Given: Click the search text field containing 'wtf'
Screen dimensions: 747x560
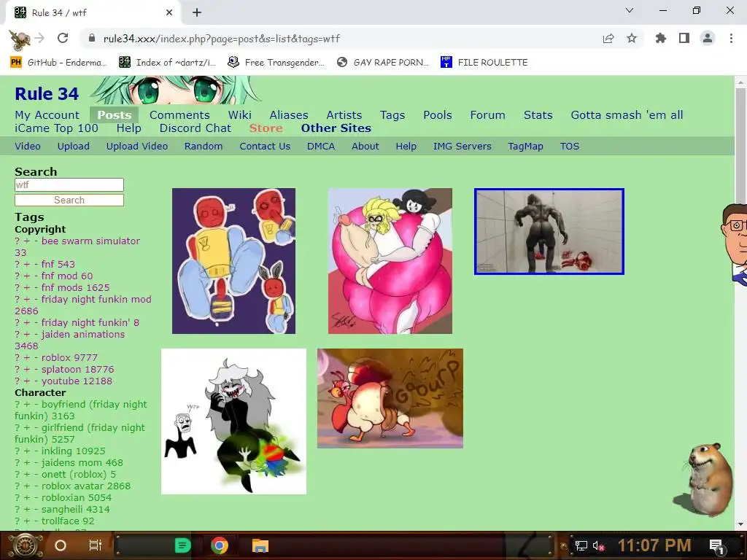Looking at the screenshot, I should [69, 184].
